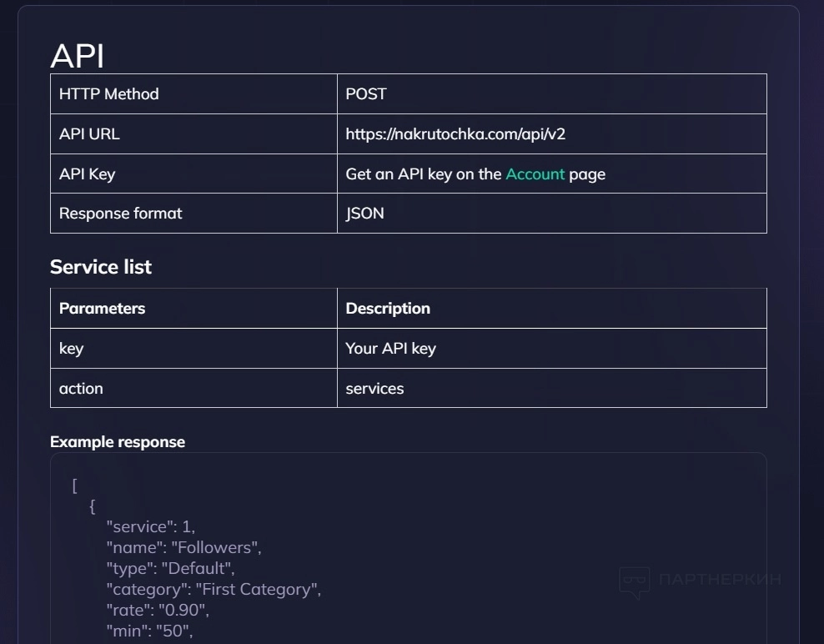Click the HTTP Method label cell

point(109,94)
